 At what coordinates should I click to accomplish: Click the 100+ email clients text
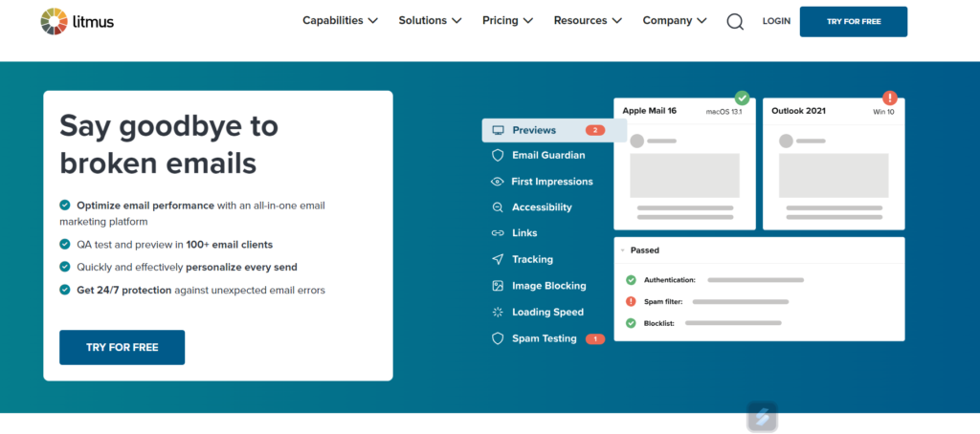pos(230,245)
